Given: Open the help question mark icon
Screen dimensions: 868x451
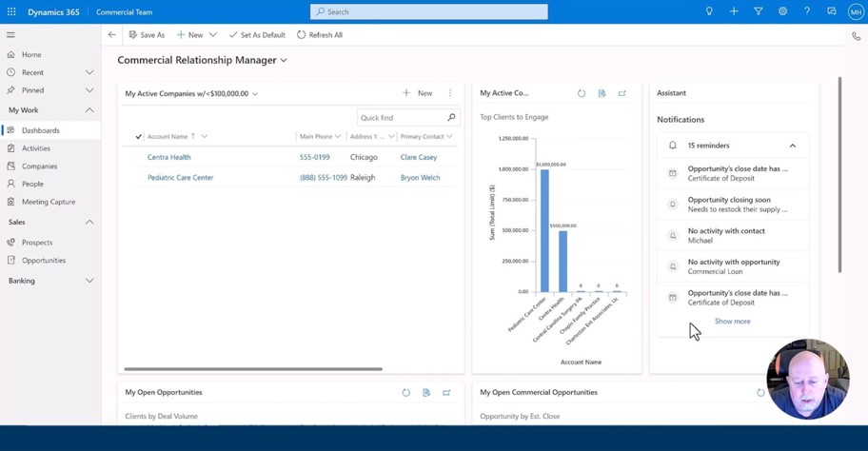Looking at the screenshot, I should (807, 11).
